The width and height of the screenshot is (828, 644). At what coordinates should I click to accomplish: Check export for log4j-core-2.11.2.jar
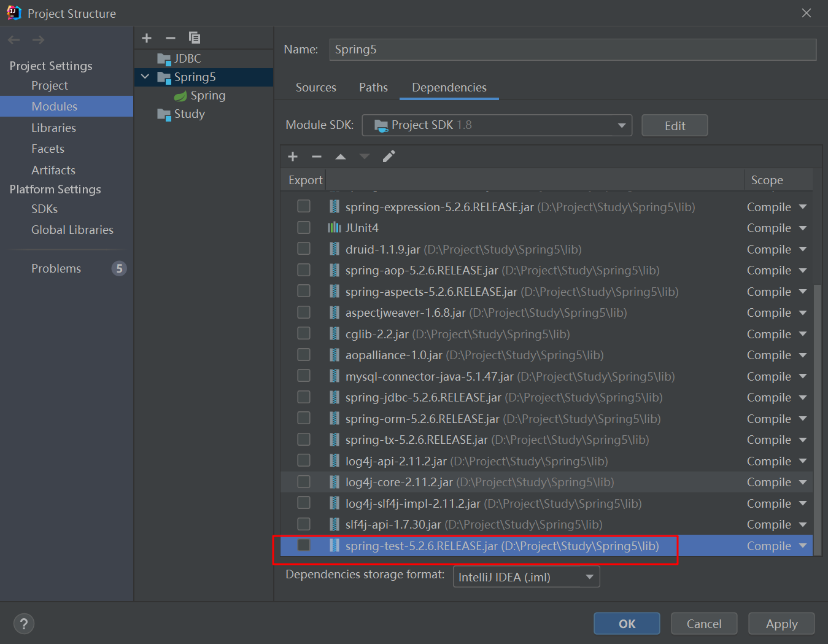(x=304, y=482)
